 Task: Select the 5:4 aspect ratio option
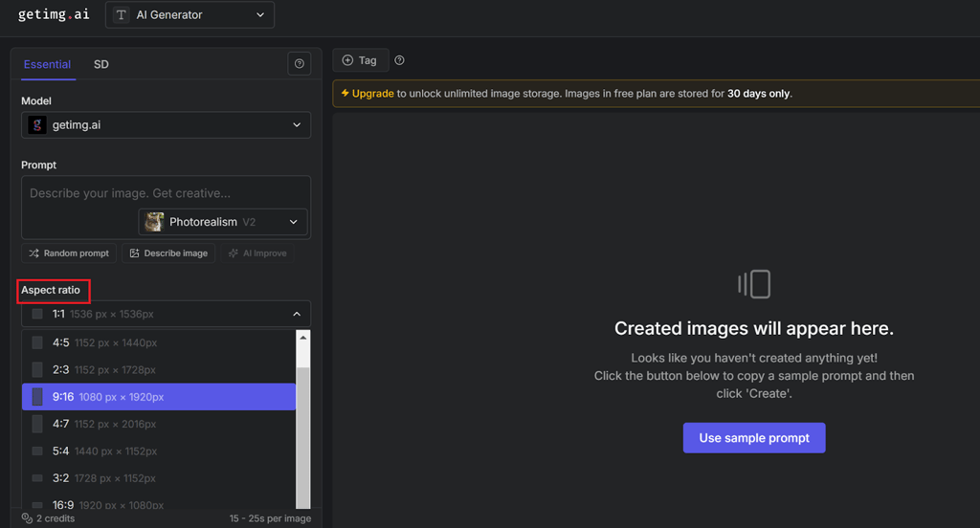pos(159,451)
